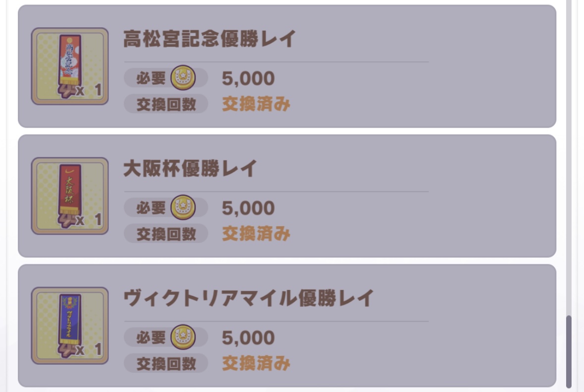Screen dimensions: 584x392
Task: Click 交換済み status for 高松宮記念優勝レイ
Action: [256, 104]
